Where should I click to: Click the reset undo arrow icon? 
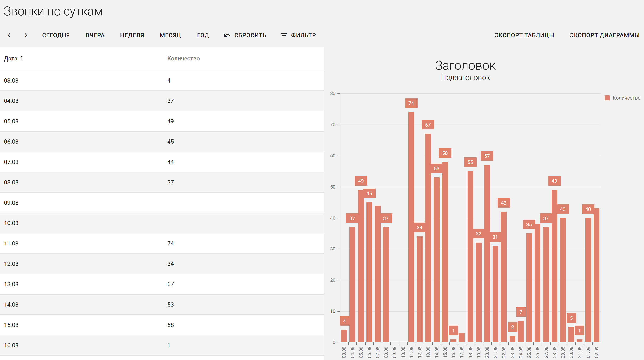click(227, 36)
